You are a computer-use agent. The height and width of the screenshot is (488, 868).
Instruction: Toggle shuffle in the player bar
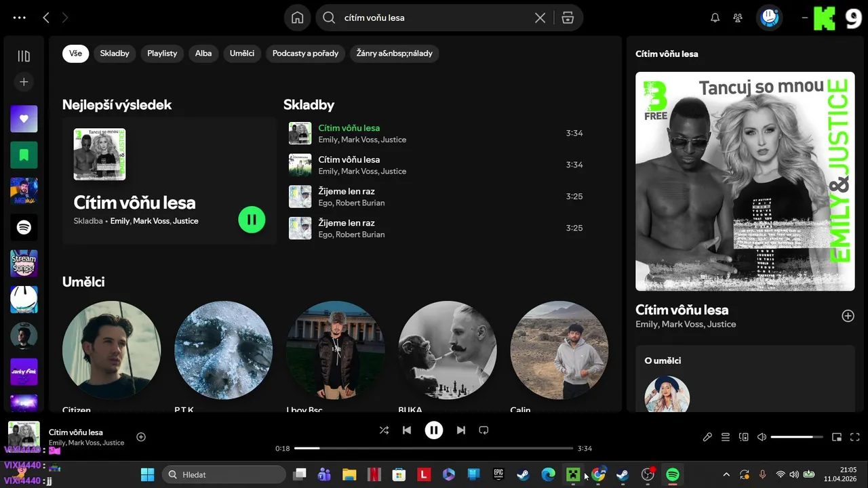384,430
